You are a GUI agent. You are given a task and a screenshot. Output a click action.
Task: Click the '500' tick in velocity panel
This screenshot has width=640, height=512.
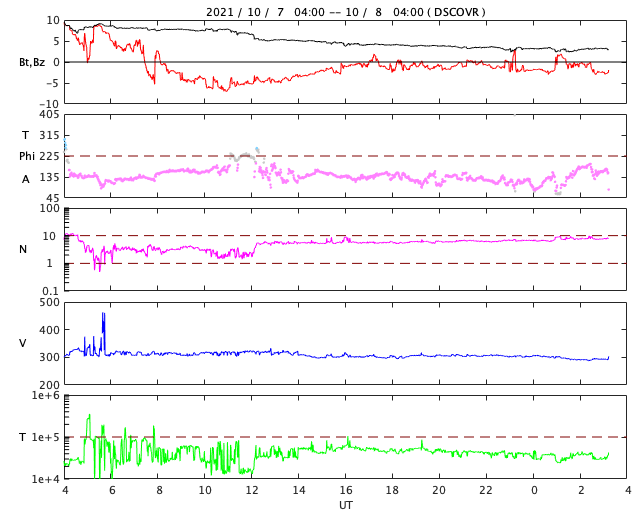(x=49, y=303)
